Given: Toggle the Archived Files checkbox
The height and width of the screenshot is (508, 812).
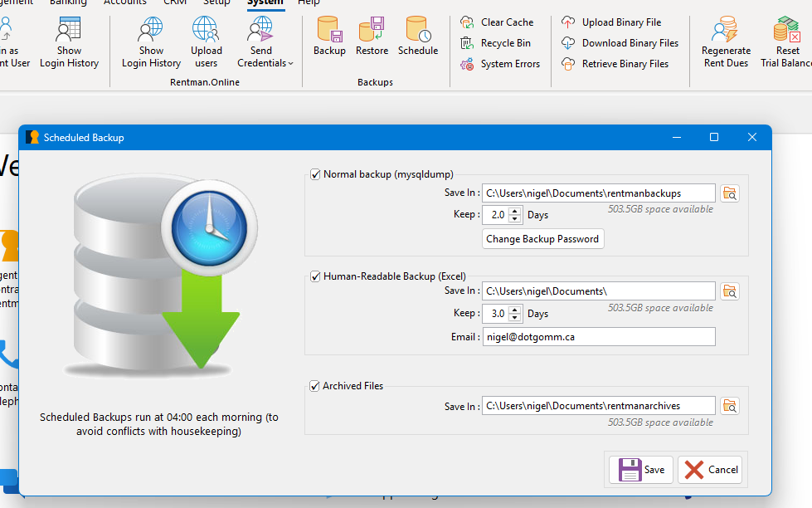Looking at the screenshot, I should click(315, 385).
